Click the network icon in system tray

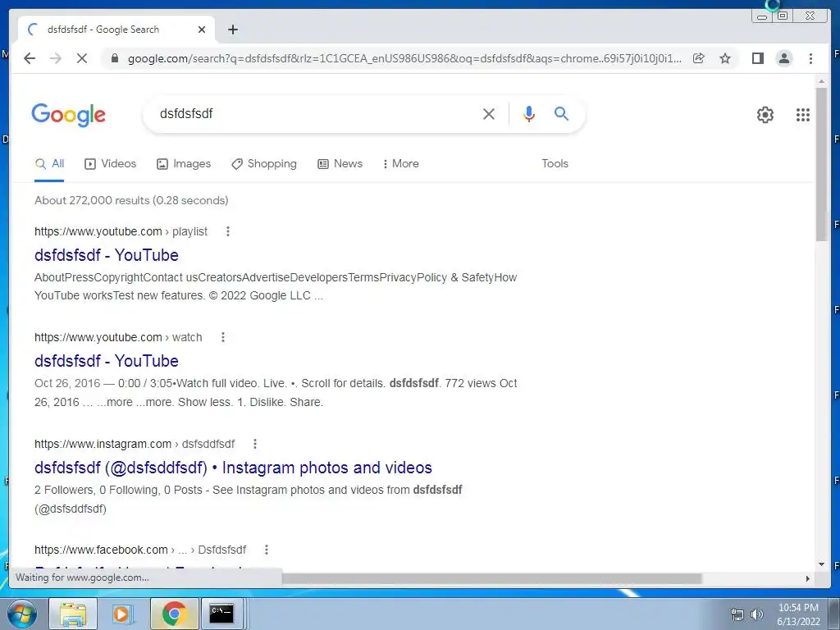click(x=737, y=614)
